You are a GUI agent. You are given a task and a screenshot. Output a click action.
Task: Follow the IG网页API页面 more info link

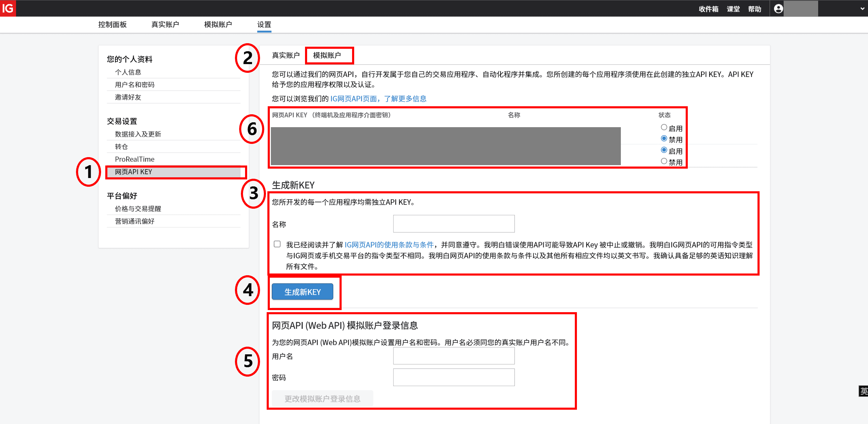(x=378, y=99)
